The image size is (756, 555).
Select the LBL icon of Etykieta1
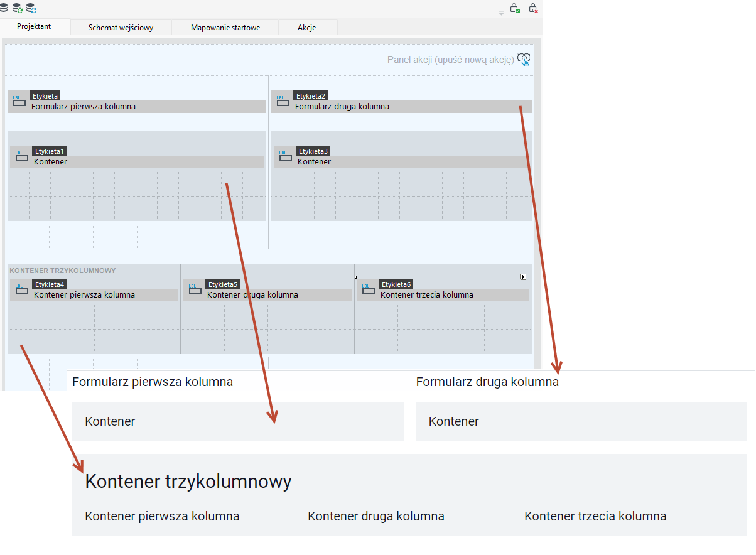pos(22,156)
